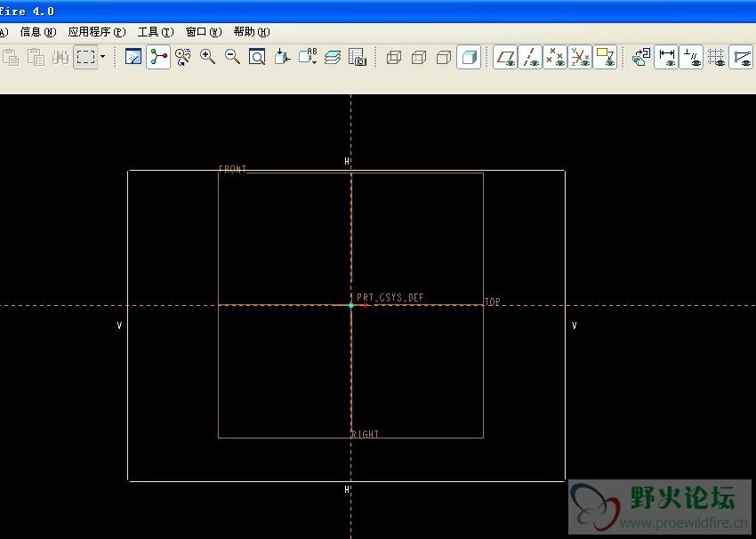This screenshot has height=539, width=756.
Task: Toggle datum axes display
Action: point(531,57)
